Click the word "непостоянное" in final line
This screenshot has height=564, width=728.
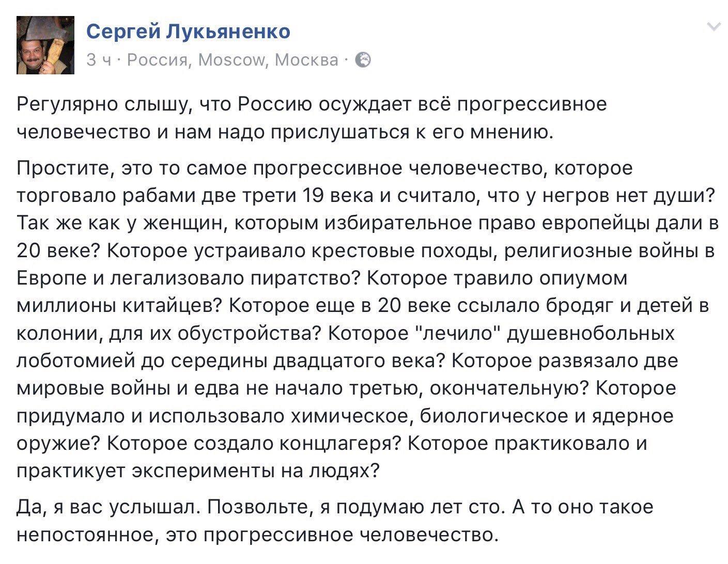[87, 535]
